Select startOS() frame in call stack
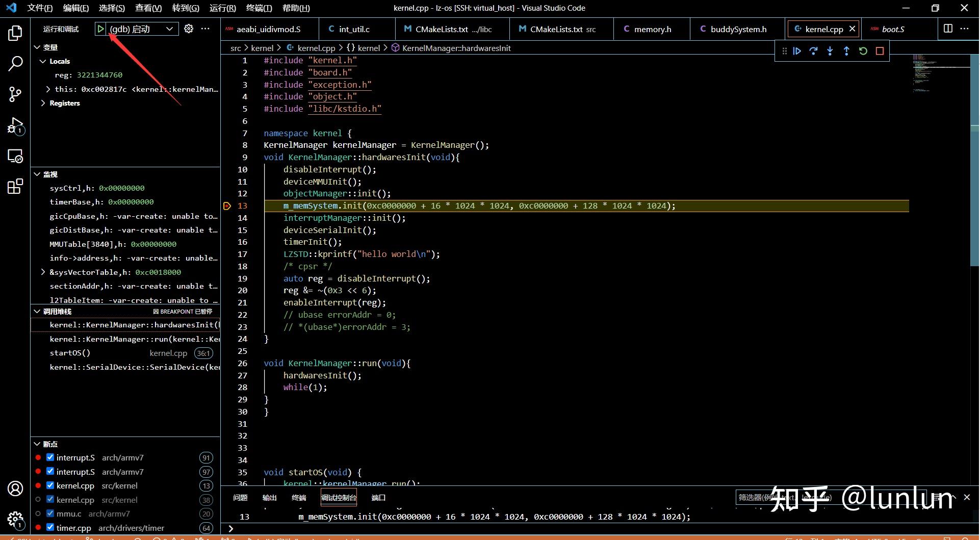This screenshot has height=540, width=980. point(125,353)
